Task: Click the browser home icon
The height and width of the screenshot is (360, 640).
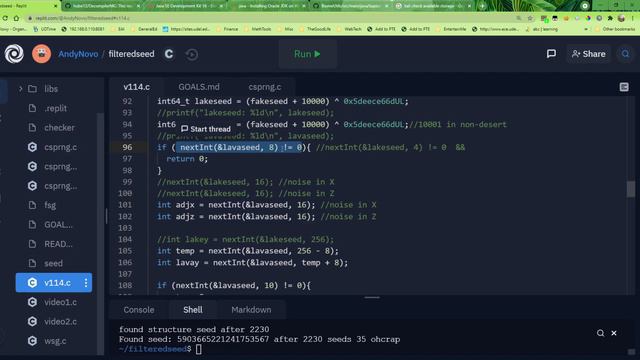Action: (x=16, y=18)
